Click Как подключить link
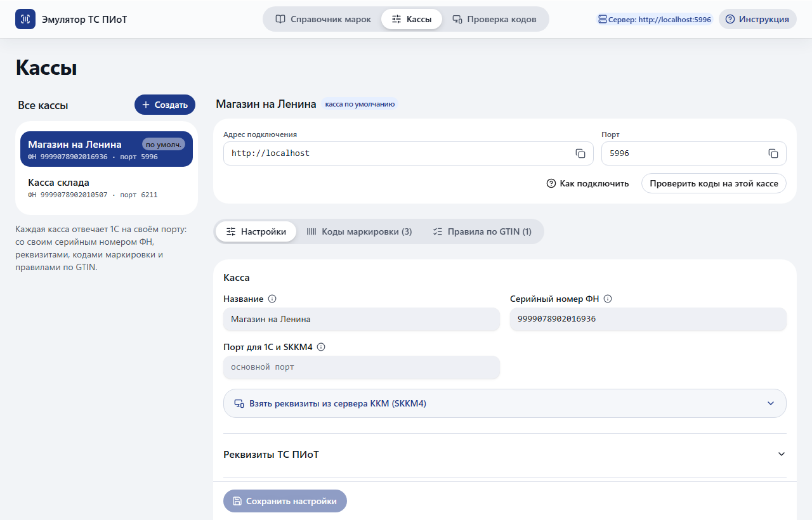812x520 pixels. 587,183
